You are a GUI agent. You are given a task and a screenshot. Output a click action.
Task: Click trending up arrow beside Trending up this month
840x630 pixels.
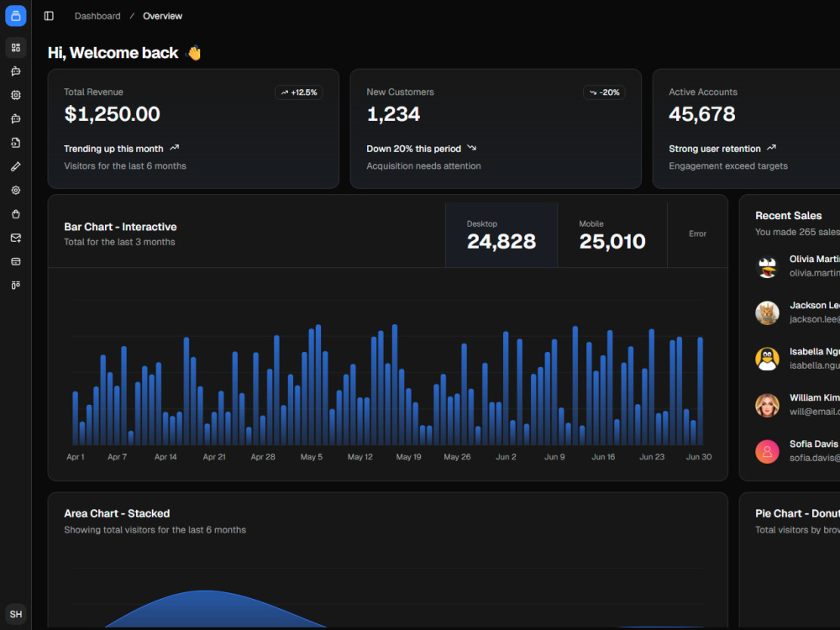174,148
